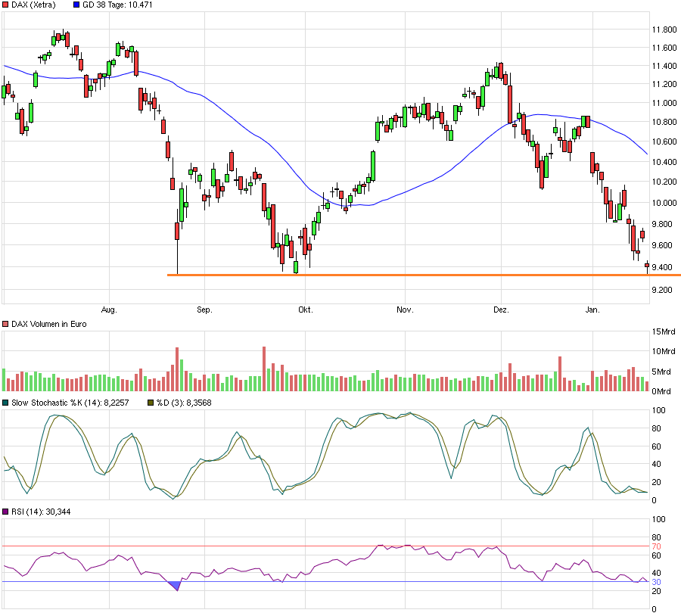Select the teal Slow Stochastic %K legend icon
Screen dimensions: 681x616
click(6, 403)
